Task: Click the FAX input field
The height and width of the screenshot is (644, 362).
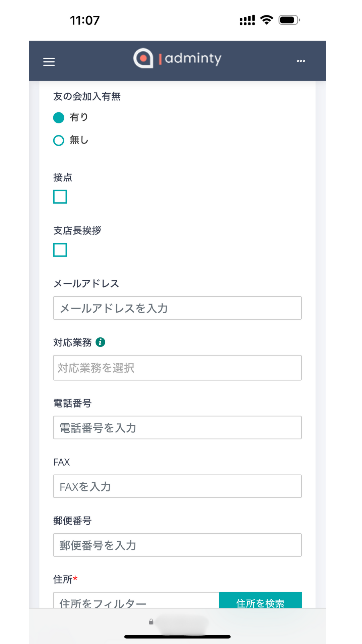Action: coord(177,486)
